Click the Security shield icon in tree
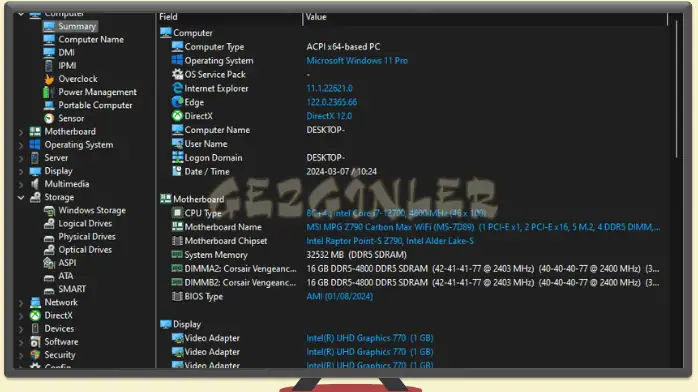 point(35,355)
